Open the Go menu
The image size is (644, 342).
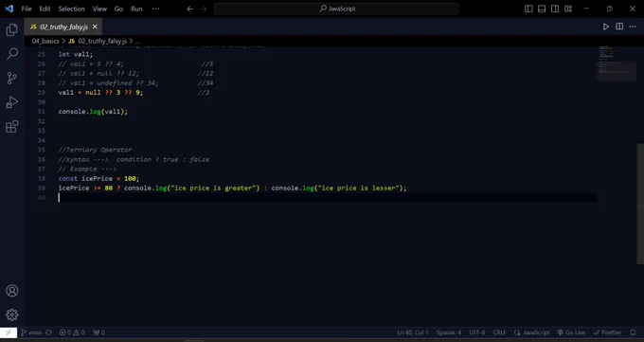coord(118,9)
